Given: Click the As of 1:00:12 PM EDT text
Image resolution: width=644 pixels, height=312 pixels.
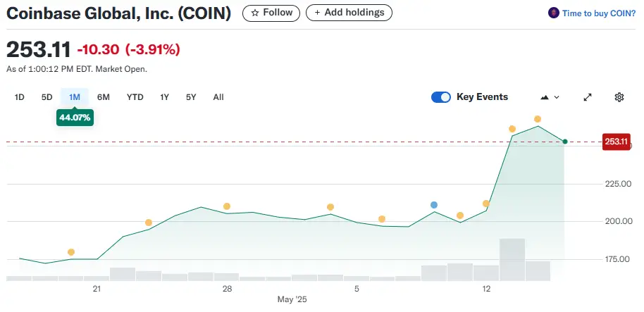Looking at the screenshot, I should (76, 70).
